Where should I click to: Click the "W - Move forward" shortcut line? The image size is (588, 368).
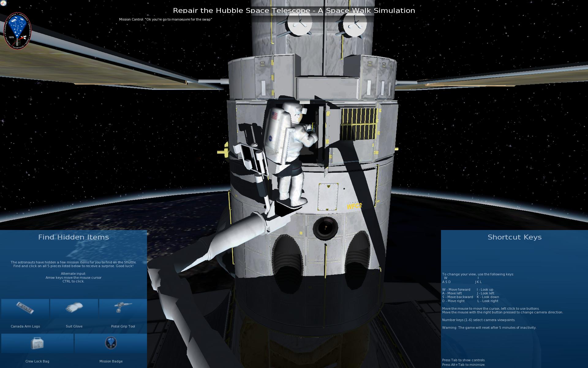coord(456,289)
